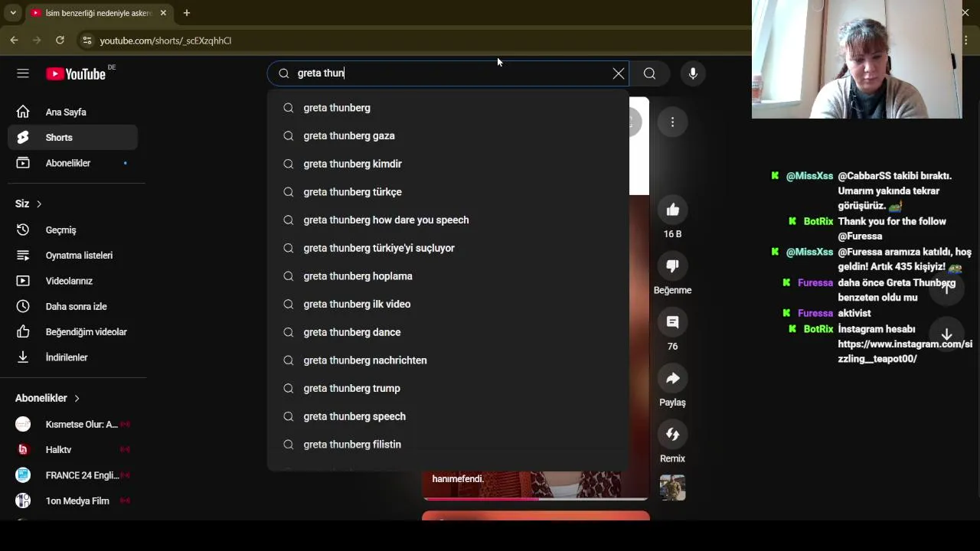Select suggestion "greta thunberg türkçe"

448,192
